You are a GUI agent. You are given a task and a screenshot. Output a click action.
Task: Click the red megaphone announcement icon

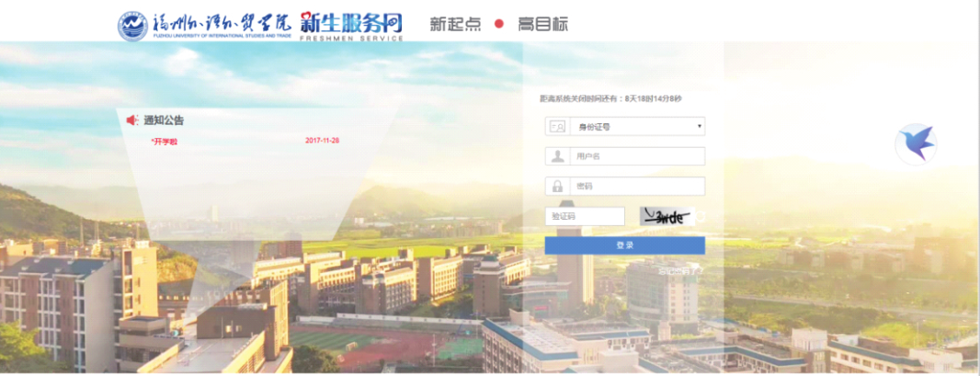[x=131, y=120]
